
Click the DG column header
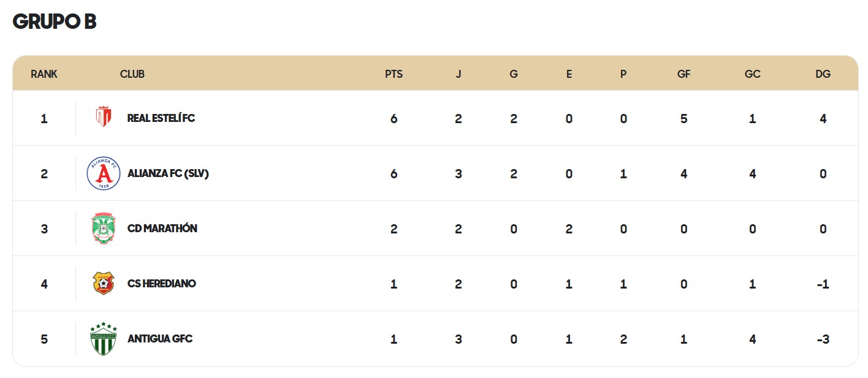pyautogui.click(x=823, y=74)
